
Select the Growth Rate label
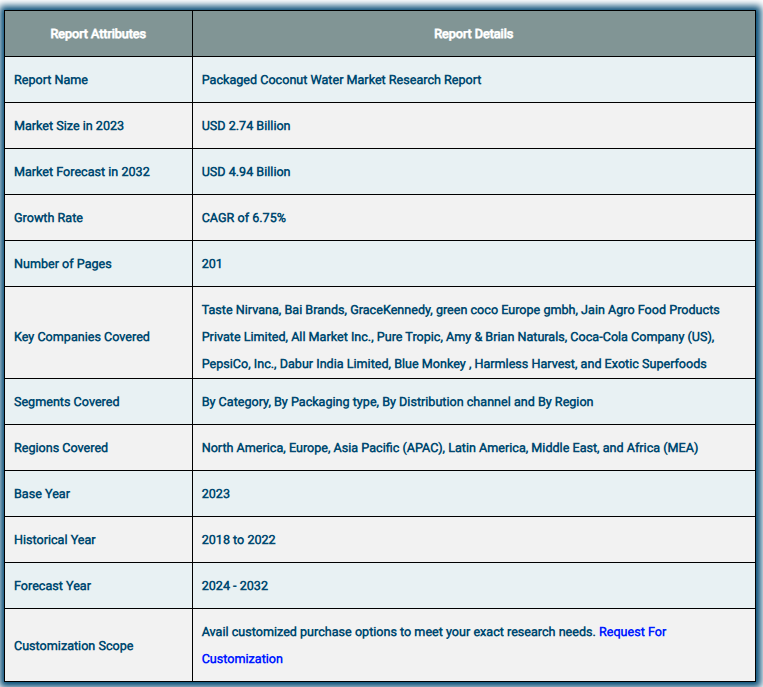49,217
